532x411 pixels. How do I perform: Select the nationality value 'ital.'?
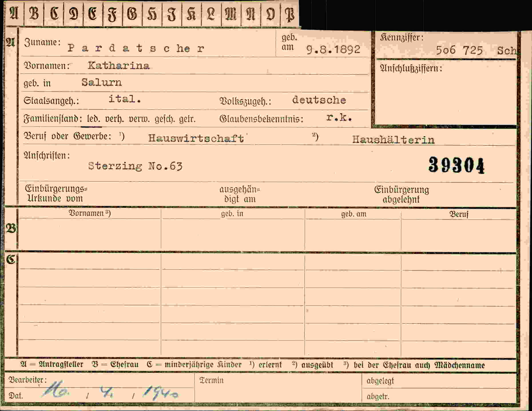125,99
